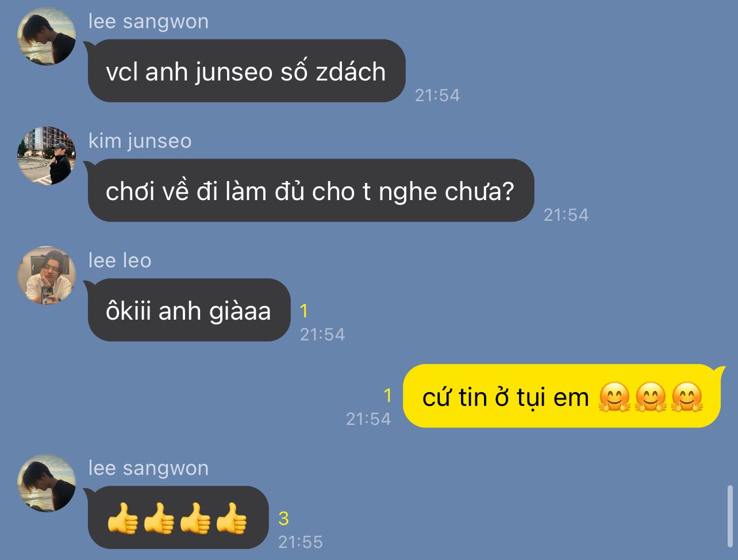Click the "lee leo" sender name

(120, 260)
